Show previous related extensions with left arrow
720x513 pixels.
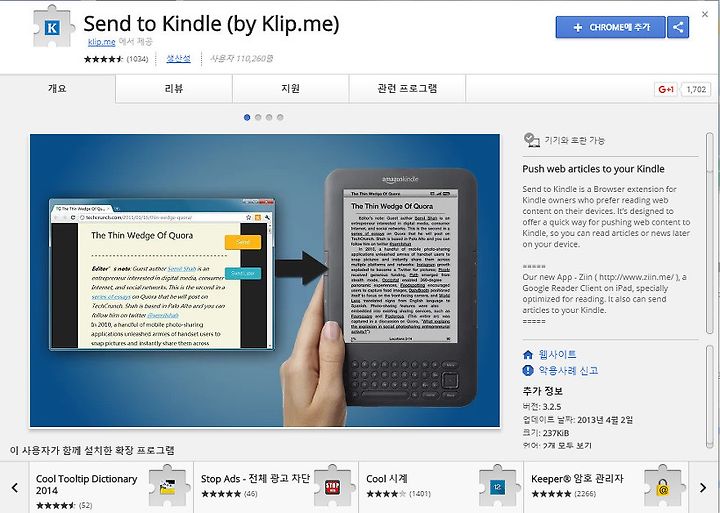(15, 487)
